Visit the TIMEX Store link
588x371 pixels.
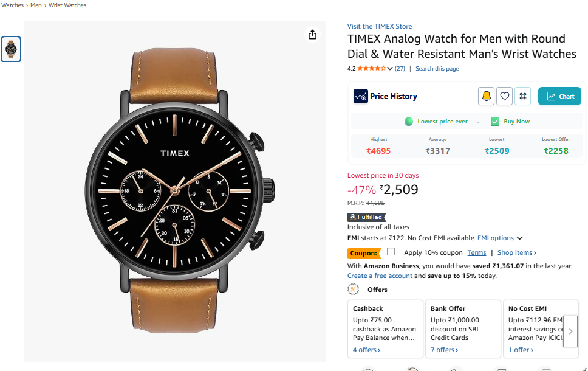point(380,26)
